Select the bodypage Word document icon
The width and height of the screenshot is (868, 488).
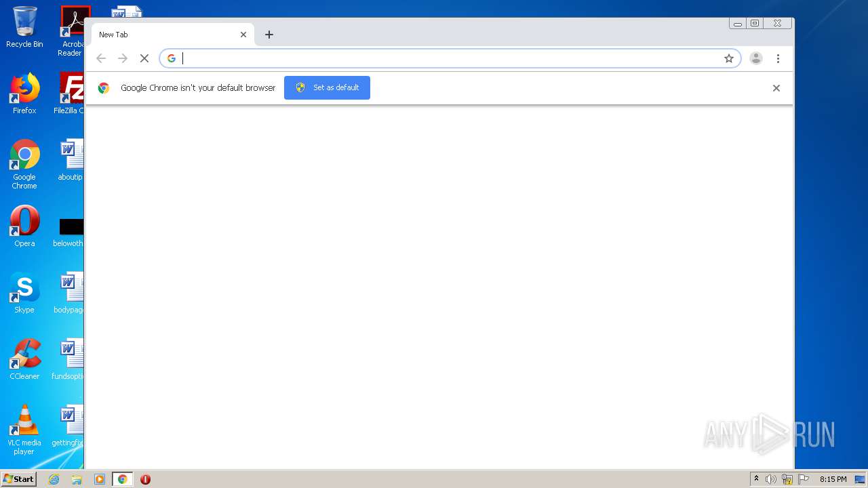coord(69,293)
